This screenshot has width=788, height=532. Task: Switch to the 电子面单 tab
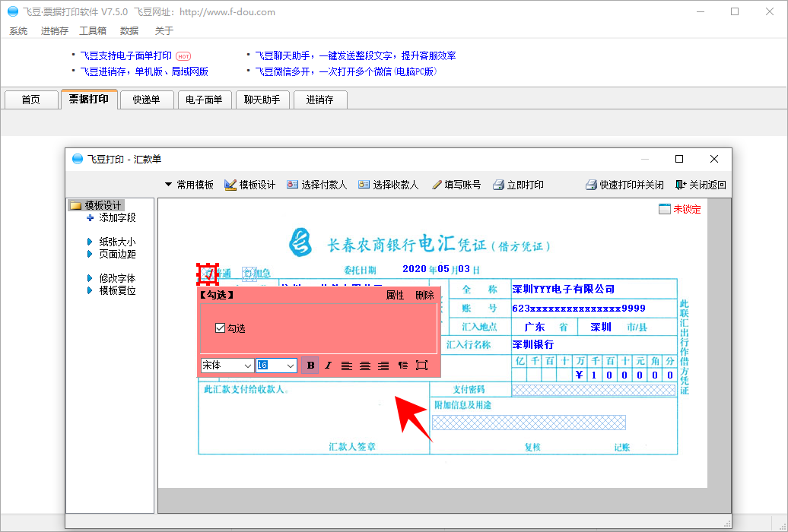pyautogui.click(x=204, y=100)
